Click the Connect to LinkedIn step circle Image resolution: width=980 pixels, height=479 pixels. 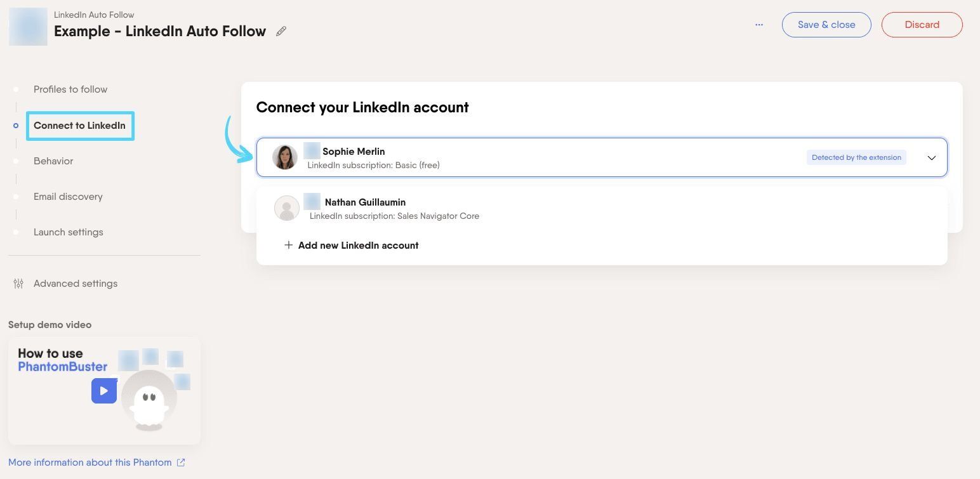coord(16,126)
